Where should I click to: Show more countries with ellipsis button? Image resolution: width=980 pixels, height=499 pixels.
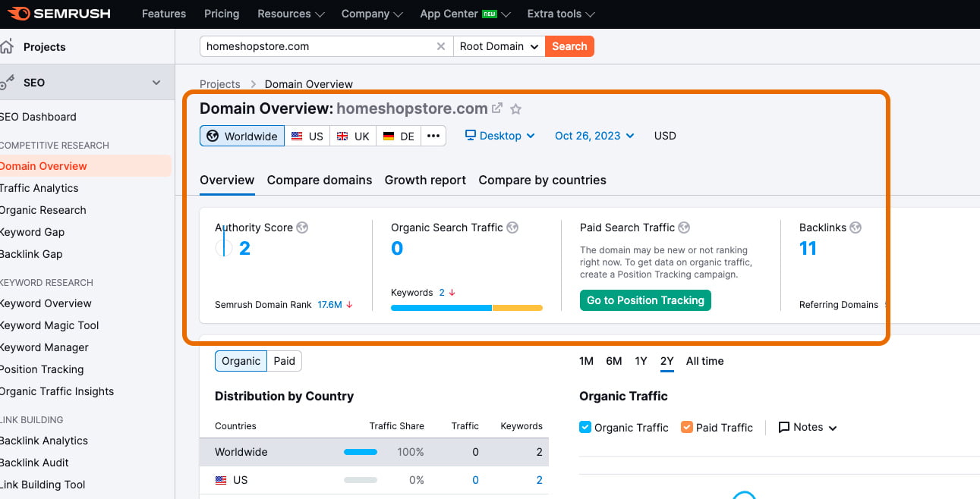click(433, 136)
